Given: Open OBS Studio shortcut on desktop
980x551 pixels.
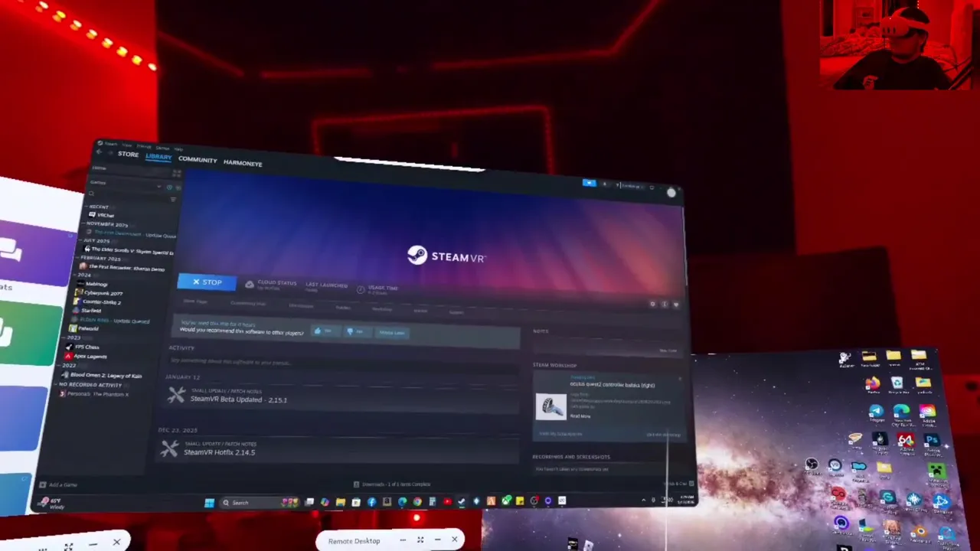Looking at the screenshot, I should point(812,465).
